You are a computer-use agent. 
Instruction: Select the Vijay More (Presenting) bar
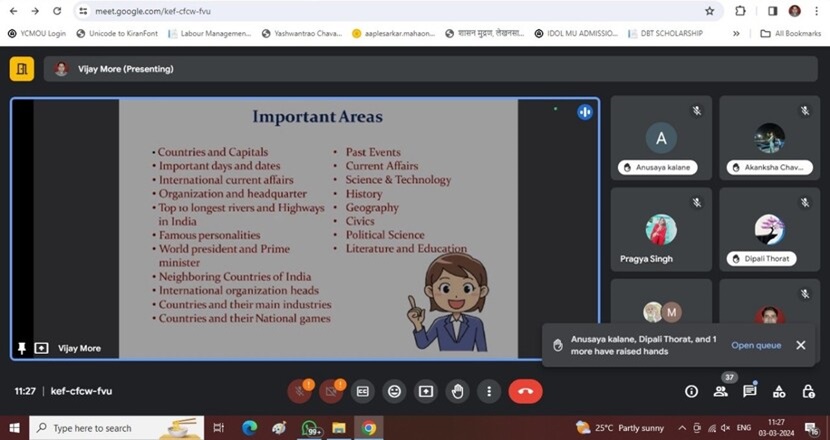pyautogui.click(x=430, y=69)
